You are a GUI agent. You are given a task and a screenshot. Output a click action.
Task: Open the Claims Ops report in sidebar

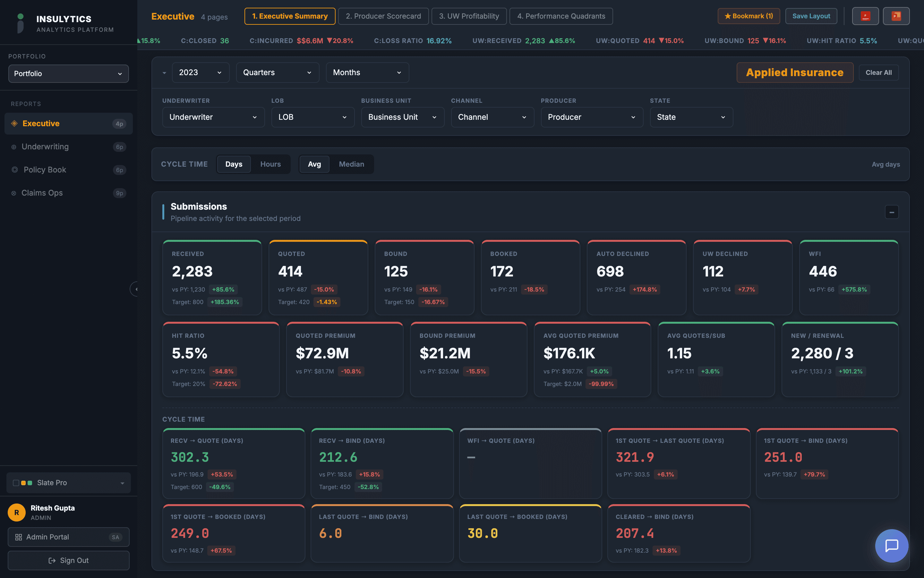pos(68,193)
